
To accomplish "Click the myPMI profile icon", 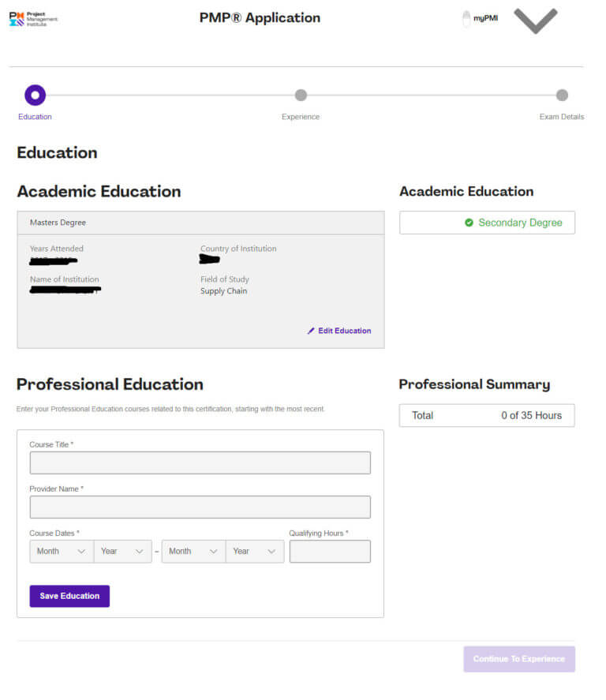I will click(466, 17).
